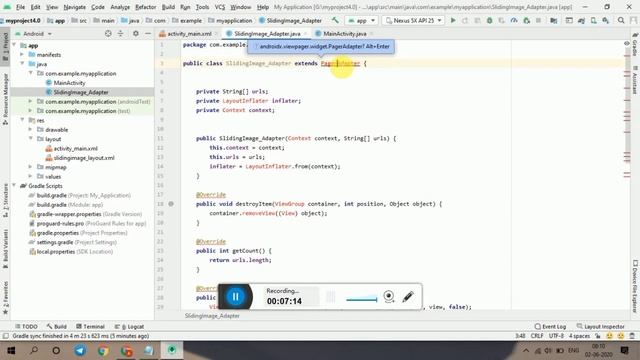Click UTF-8 encoding in status bar
This screenshot has height=360, width=640.
click(x=556, y=336)
